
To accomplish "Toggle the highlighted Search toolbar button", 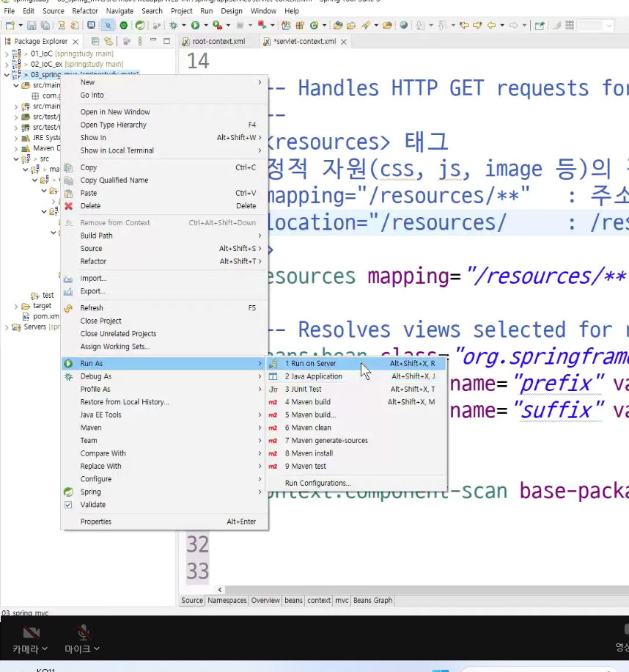I will 108,25.
